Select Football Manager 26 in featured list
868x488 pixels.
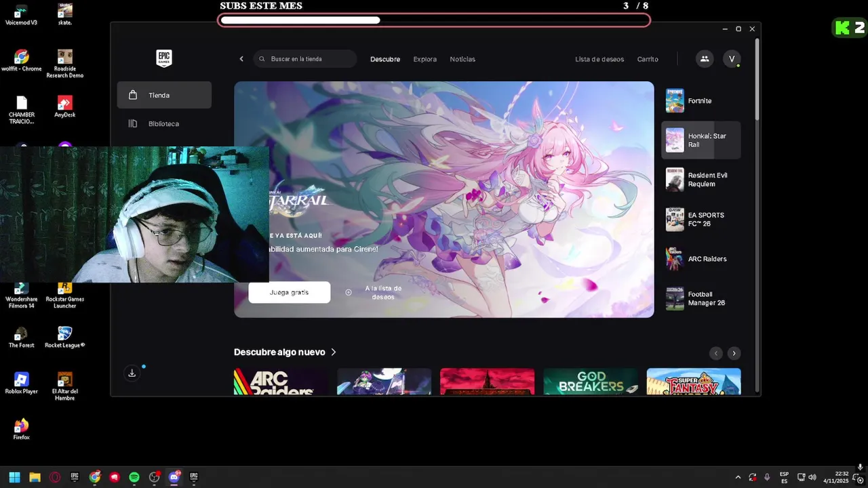point(701,298)
